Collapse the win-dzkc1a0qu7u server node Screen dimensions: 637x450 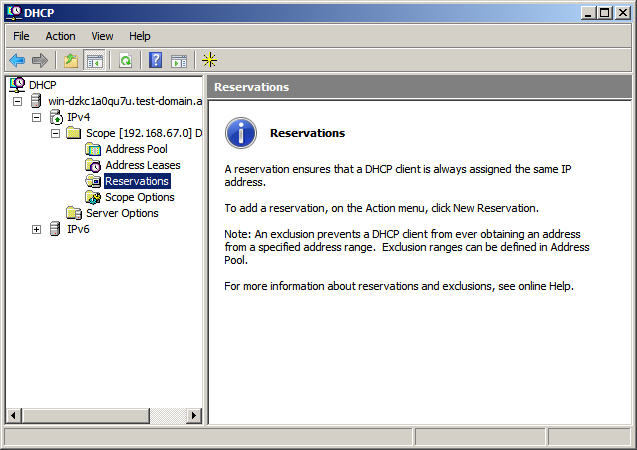coord(17,101)
